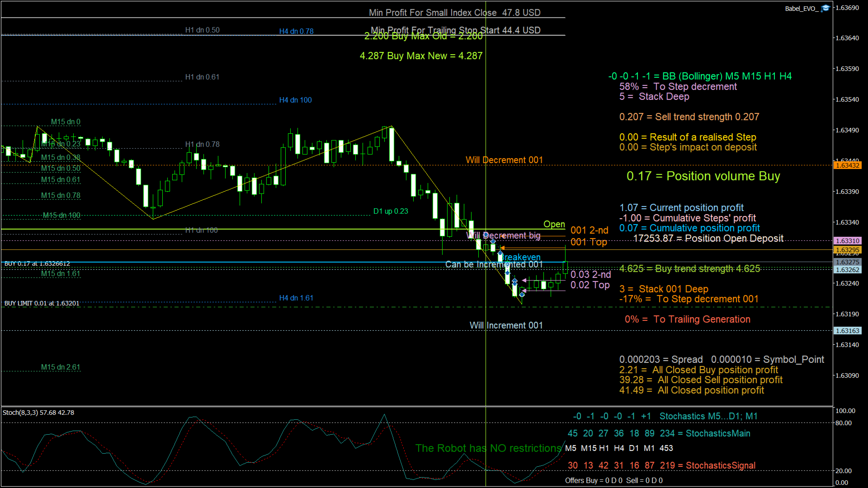Viewport: 868px width, 488px height.
Task: Select the BUY LIMIT 0.01 at 1.63201 line
Action: tap(42, 303)
